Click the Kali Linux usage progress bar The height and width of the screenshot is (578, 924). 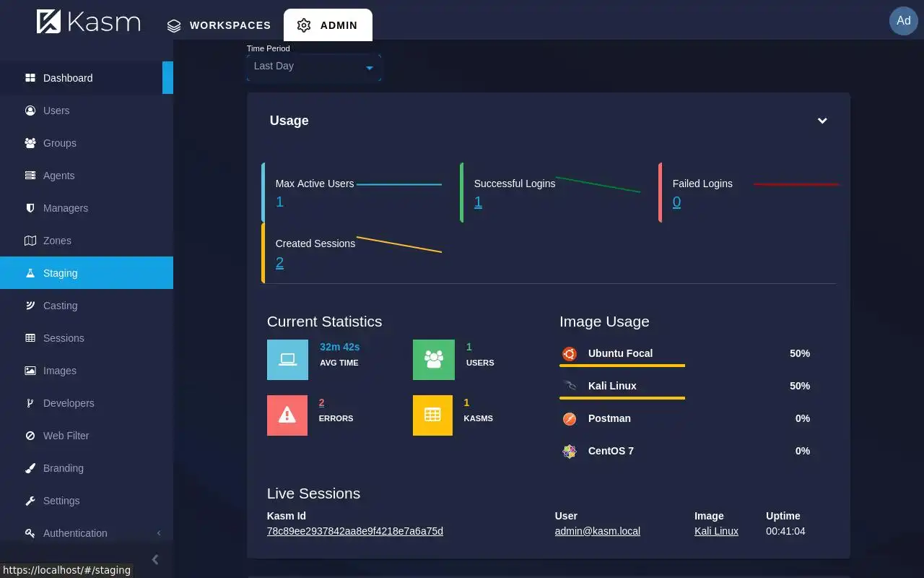pyautogui.click(x=622, y=398)
